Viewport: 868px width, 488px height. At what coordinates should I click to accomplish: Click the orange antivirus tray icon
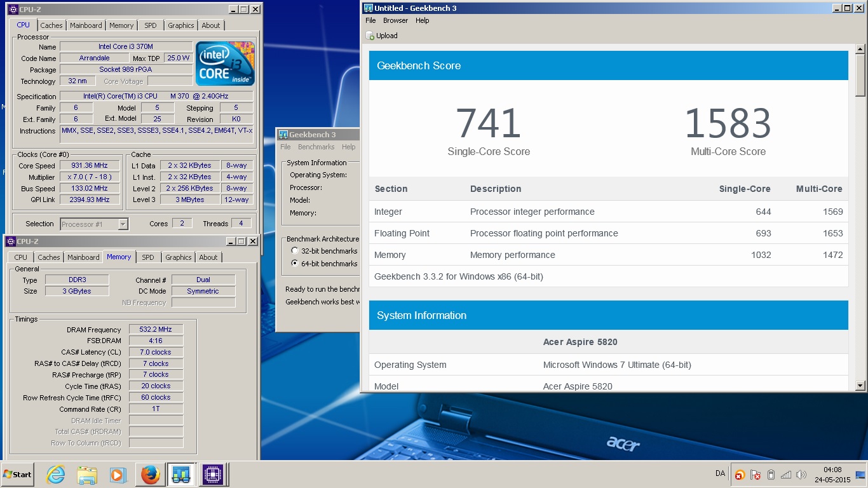tap(740, 475)
